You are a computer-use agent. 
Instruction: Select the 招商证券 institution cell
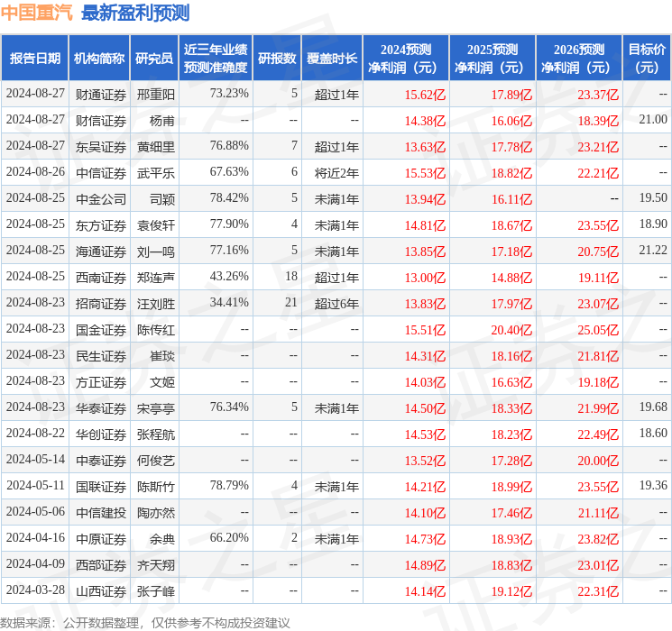click(101, 304)
